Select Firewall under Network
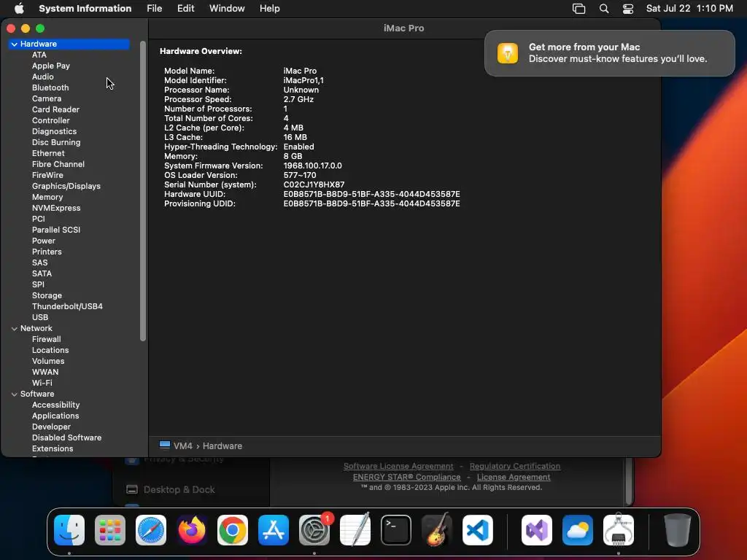Viewport: 747px width, 560px height. (46, 340)
